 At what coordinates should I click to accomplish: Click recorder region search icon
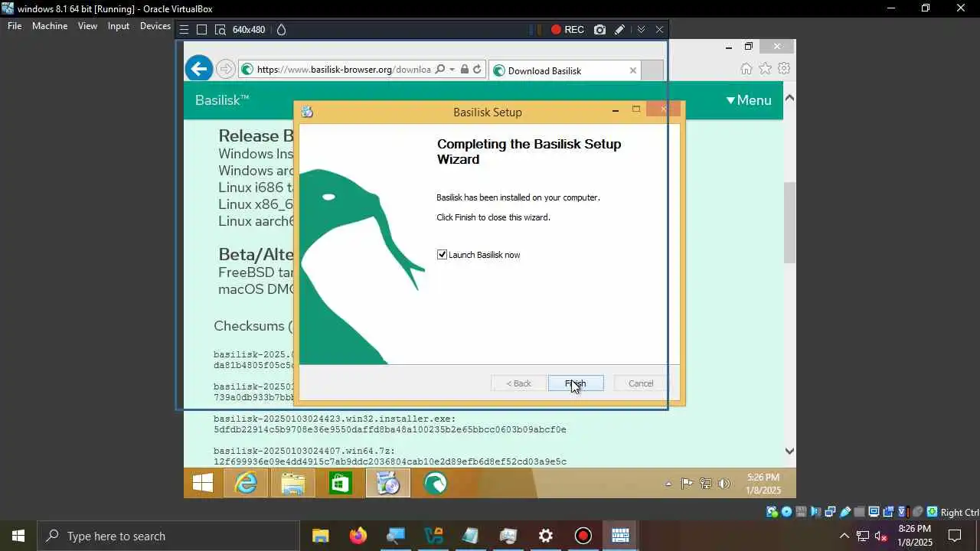click(220, 30)
